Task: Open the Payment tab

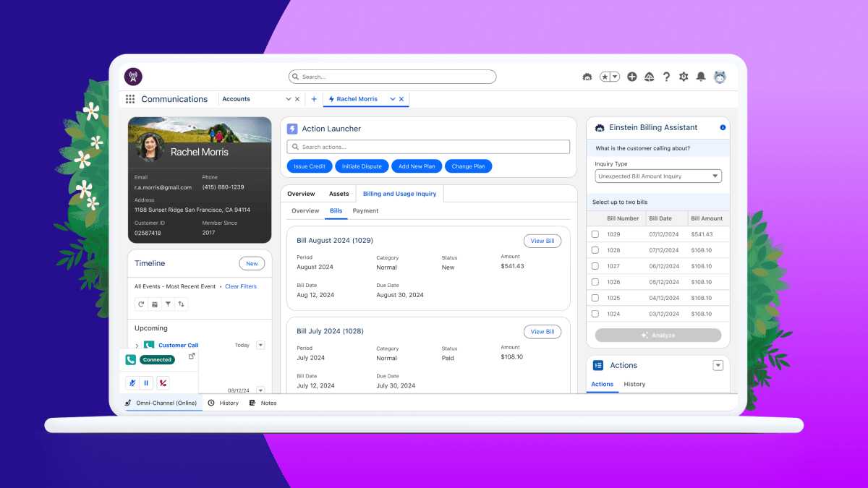Action: pos(365,210)
